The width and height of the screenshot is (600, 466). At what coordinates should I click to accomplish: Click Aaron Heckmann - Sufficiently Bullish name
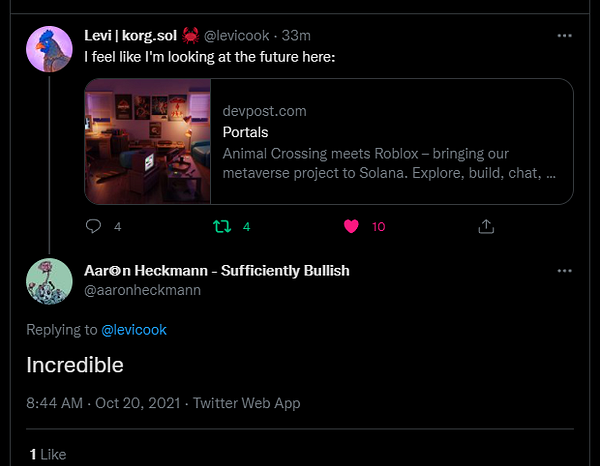217,271
